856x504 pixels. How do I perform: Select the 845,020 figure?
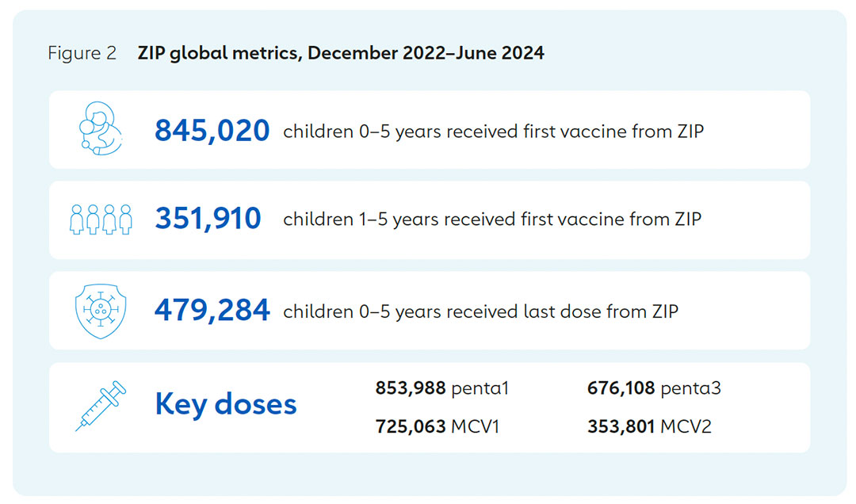click(212, 131)
